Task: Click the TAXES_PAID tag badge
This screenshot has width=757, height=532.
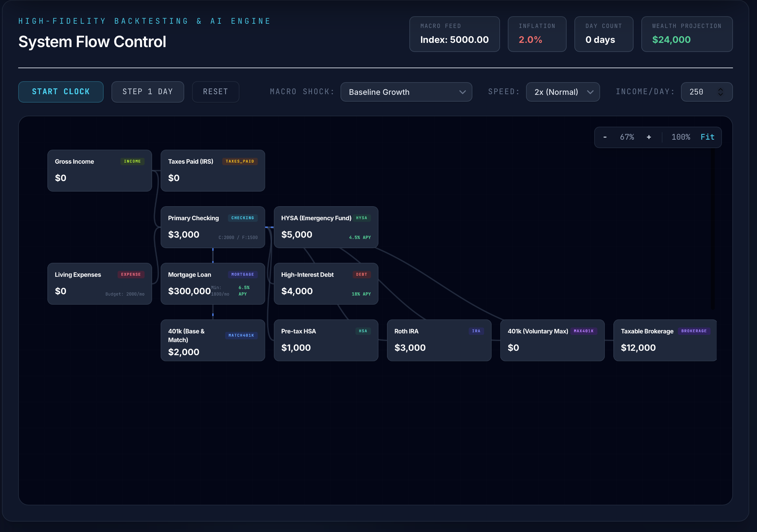Action: (240, 161)
